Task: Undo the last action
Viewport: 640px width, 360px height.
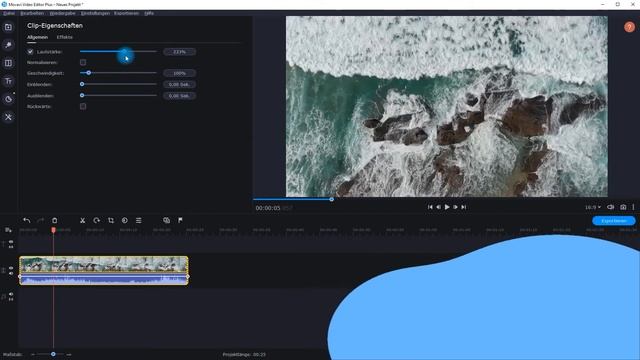Action: [27, 220]
